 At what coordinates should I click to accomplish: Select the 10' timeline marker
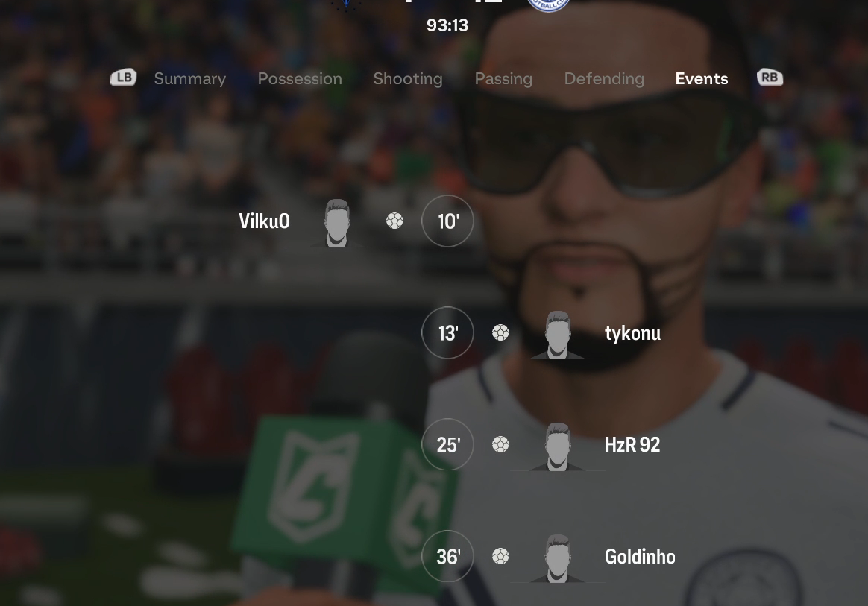447,221
